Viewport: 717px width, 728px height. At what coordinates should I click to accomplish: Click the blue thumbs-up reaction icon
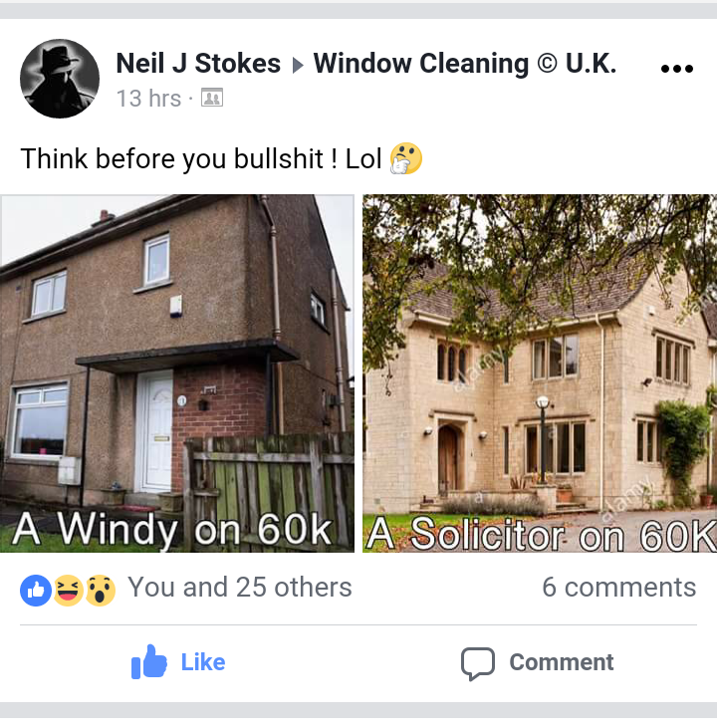[36, 591]
